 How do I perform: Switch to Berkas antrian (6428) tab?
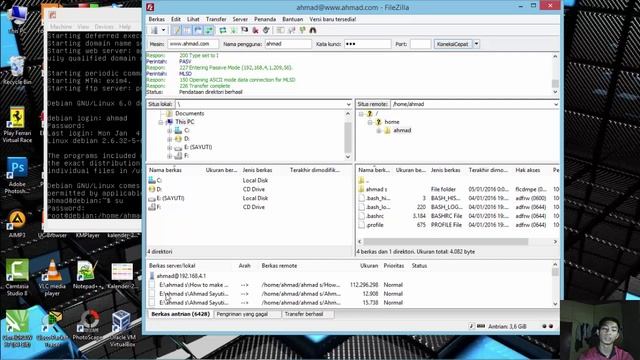pyautogui.click(x=180, y=314)
